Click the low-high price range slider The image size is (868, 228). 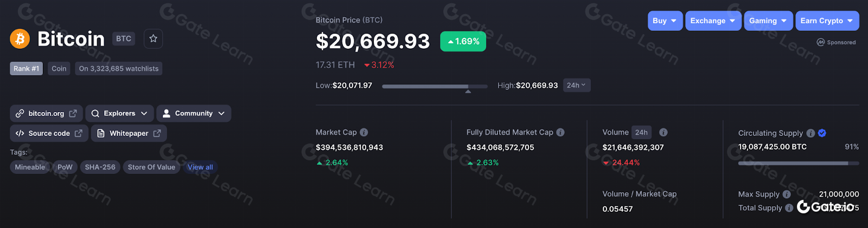click(x=434, y=86)
